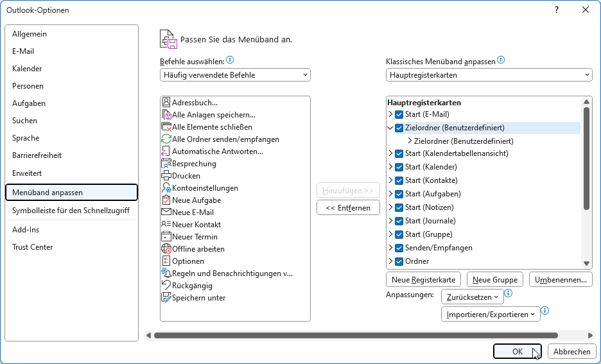
Task: Select the Offline arbeiten globe icon
Action: click(x=166, y=248)
